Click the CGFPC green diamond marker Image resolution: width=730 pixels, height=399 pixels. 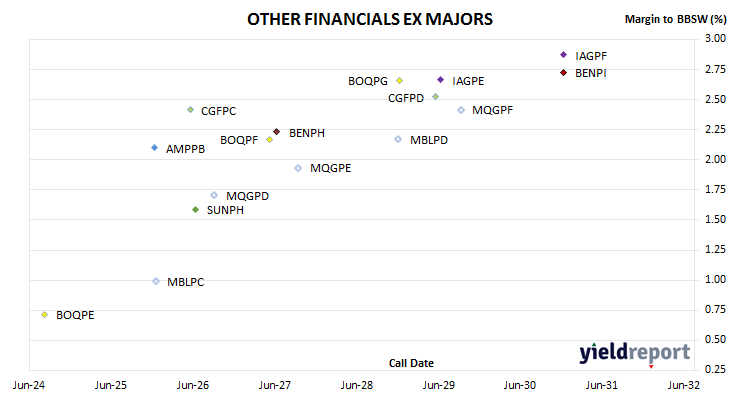click(190, 110)
